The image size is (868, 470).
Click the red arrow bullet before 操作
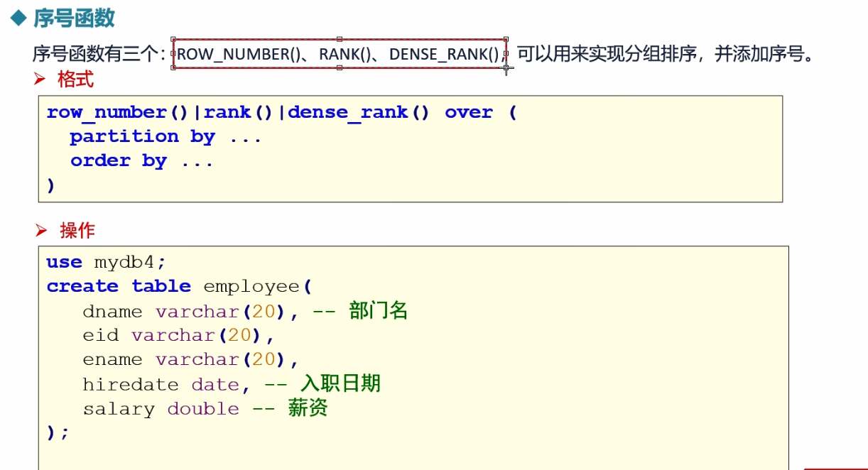tap(41, 230)
